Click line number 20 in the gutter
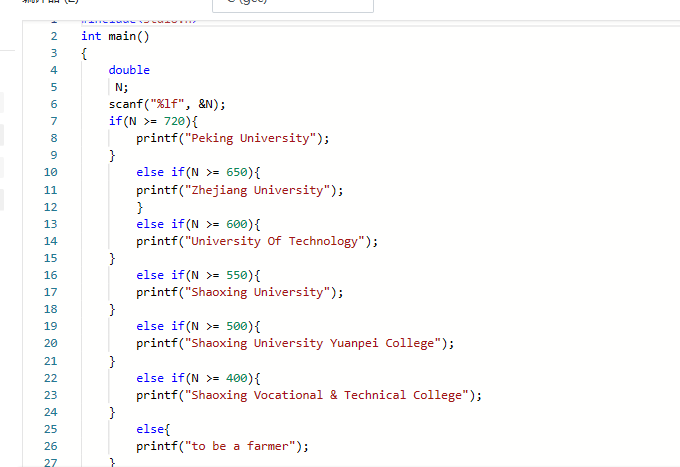This screenshot has width=680, height=467. (50, 344)
